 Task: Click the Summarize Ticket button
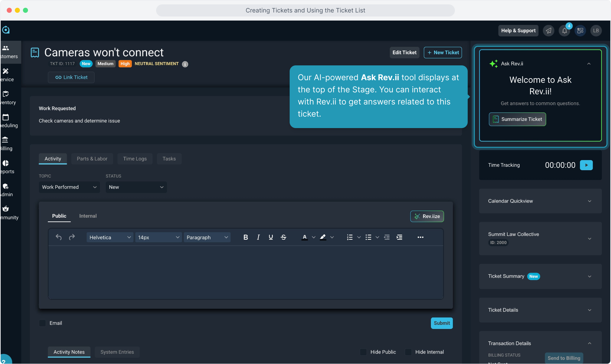[x=517, y=119]
